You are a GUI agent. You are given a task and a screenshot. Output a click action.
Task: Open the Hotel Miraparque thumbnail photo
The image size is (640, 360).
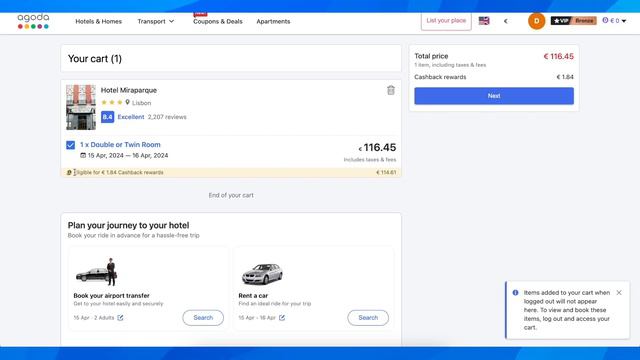(x=81, y=107)
